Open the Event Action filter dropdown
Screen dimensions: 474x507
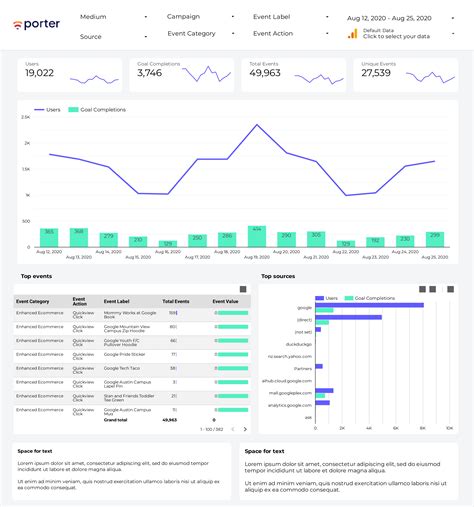click(x=291, y=33)
